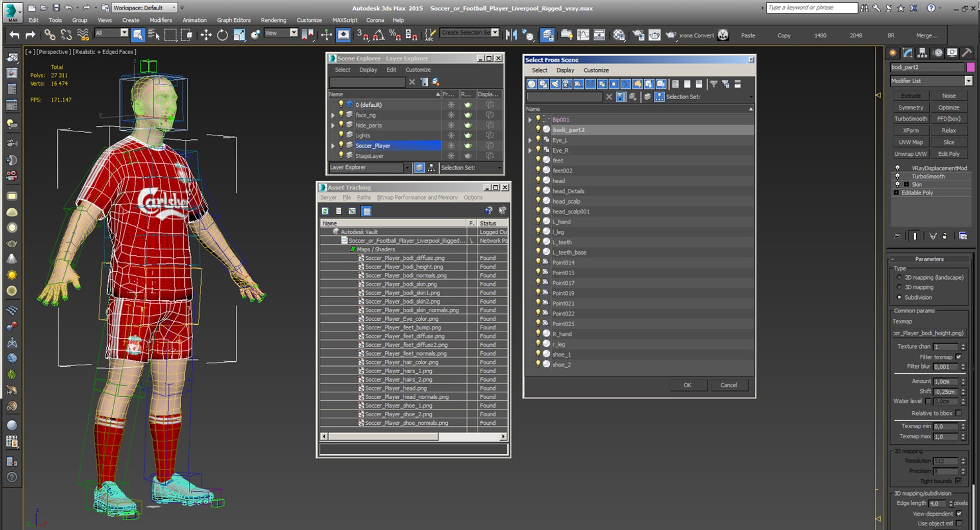Switch to the Motion command panel tab
Screen dimensions: 980x530
tap(938, 53)
